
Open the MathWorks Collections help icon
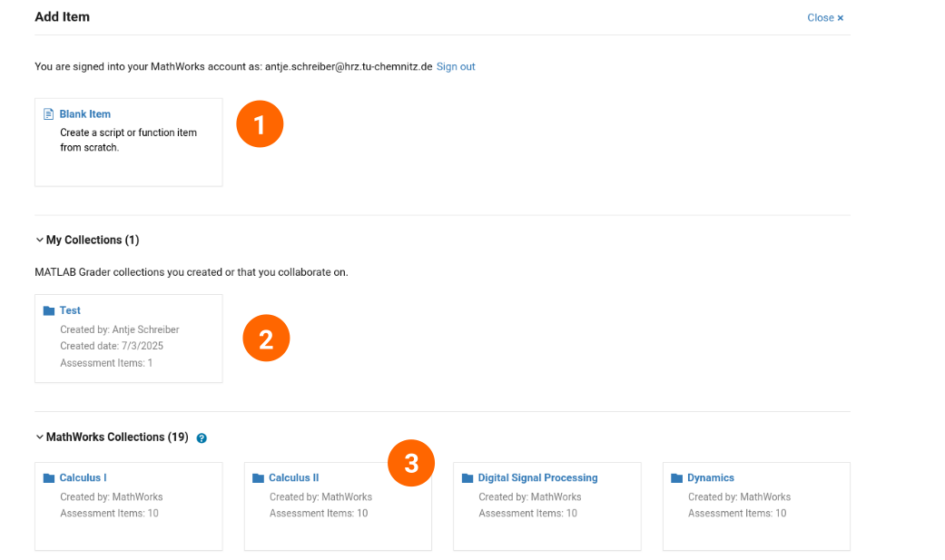click(202, 438)
